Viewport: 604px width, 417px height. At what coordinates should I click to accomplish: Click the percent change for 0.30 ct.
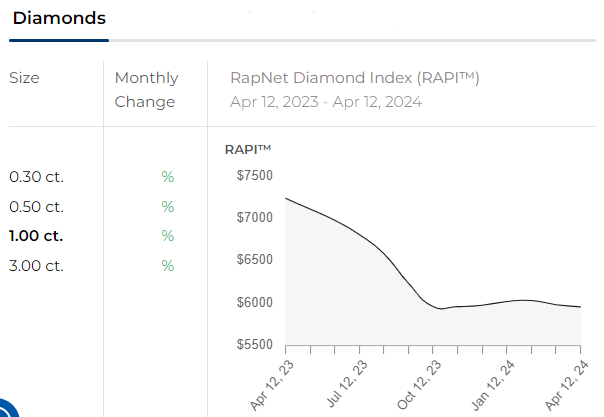(168, 177)
